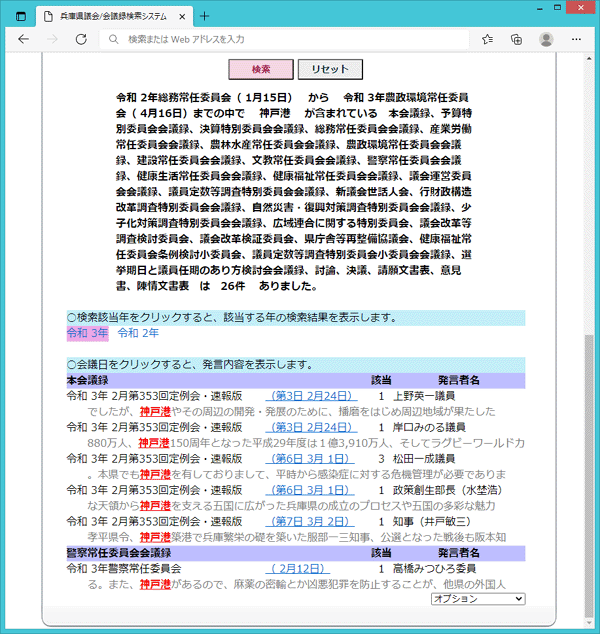Select the 令和 3年 year link
Screen dimensions: 600x634
click(x=88, y=333)
